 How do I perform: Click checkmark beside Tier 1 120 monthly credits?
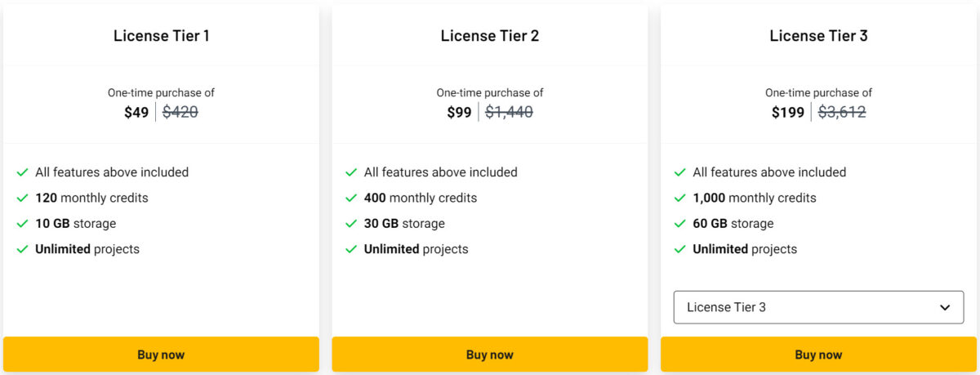pos(23,198)
